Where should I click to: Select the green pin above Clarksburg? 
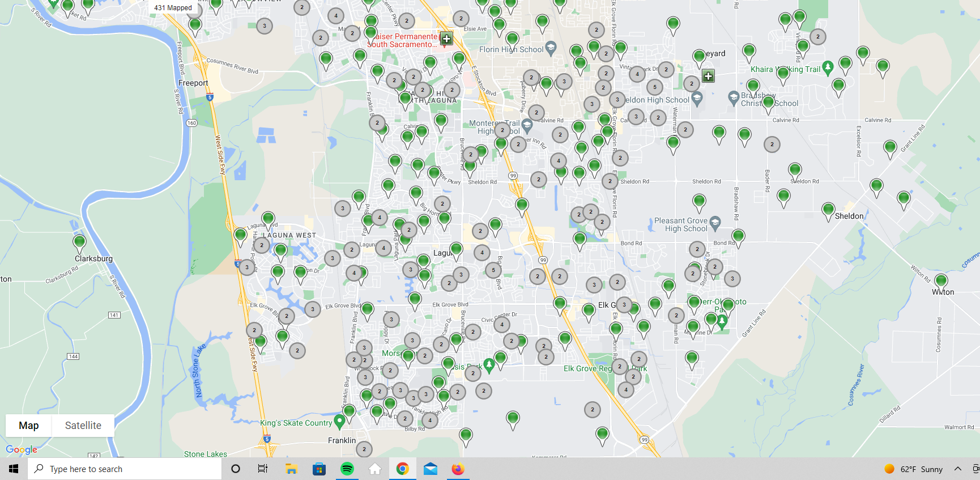click(79, 244)
